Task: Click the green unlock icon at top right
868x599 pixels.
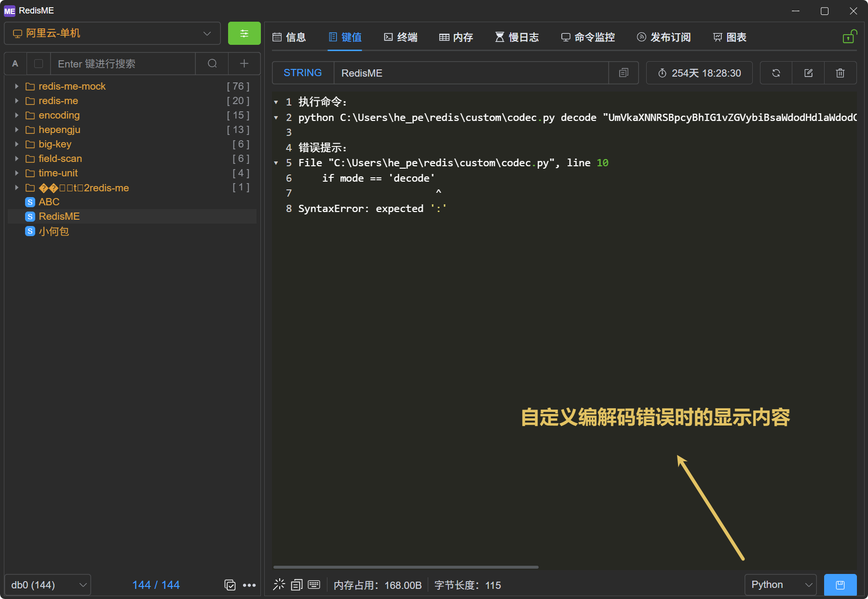Action: (x=850, y=36)
